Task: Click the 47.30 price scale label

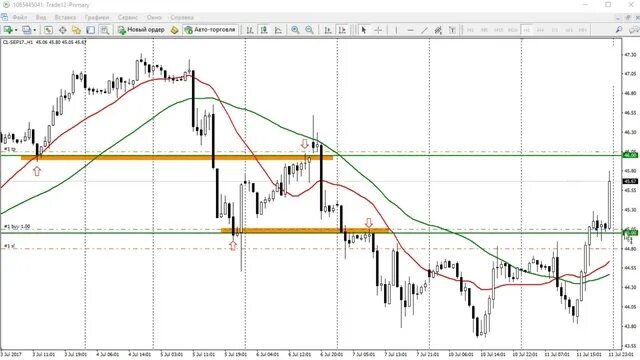Action: pyautogui.click(x=631, y=55)
